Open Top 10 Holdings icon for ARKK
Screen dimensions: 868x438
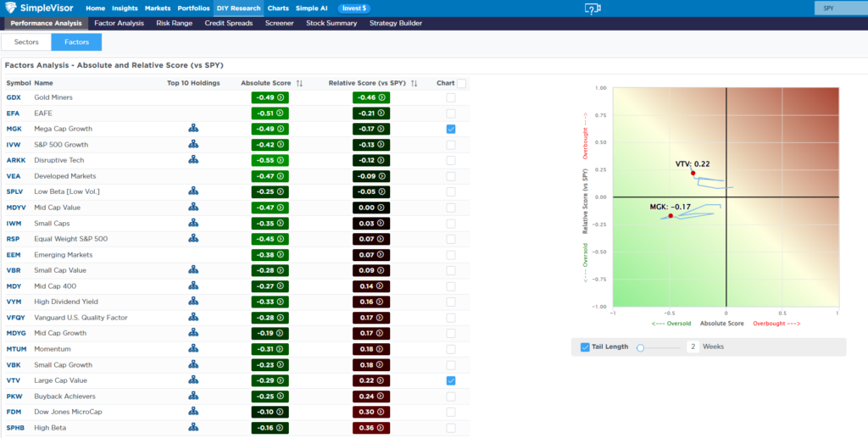click(193, 160)
